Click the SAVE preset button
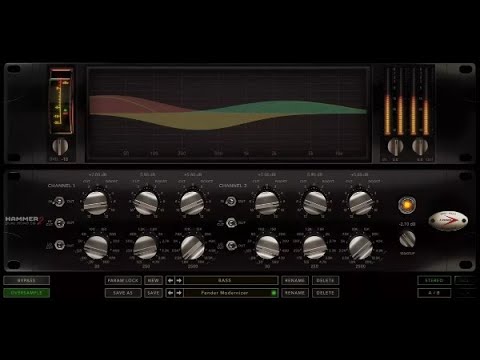The height and width of the screenshot is (360, 480). [153, 293]
